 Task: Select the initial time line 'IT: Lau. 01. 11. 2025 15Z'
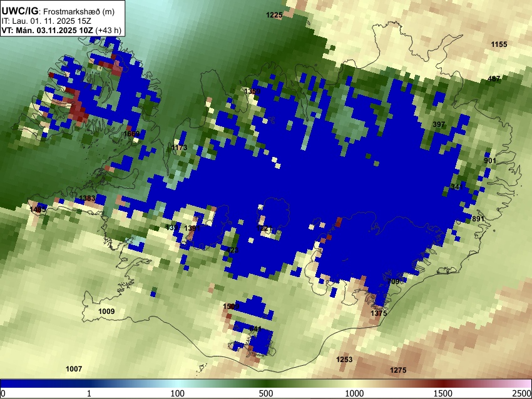coord(46,21)
